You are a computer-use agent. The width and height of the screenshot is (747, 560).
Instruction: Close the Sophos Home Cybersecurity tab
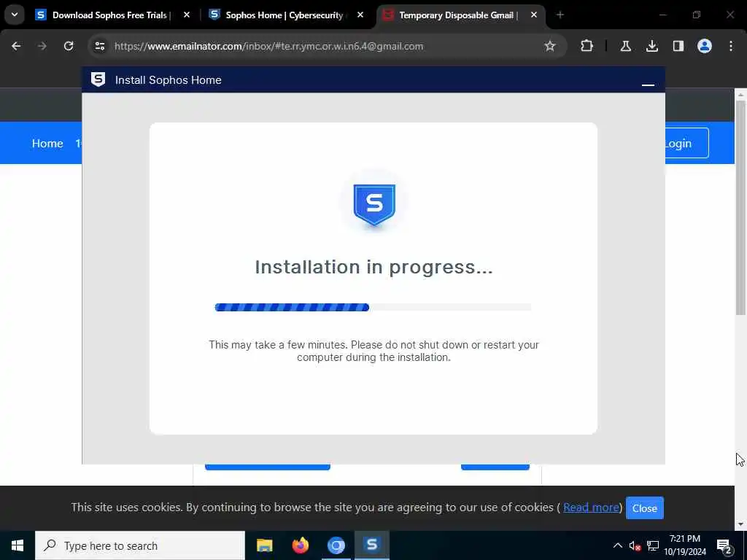coord(360,15)
